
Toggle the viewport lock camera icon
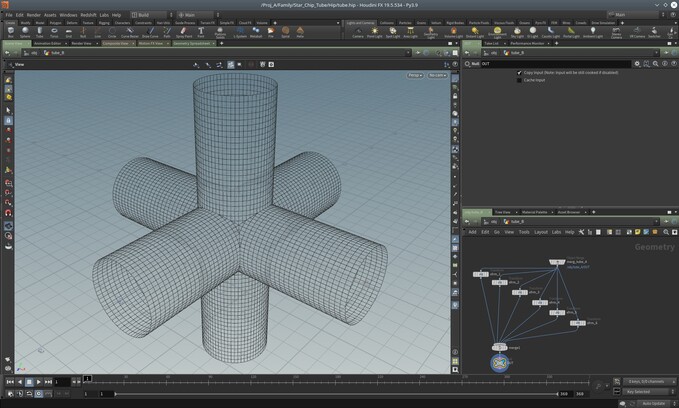455,96
